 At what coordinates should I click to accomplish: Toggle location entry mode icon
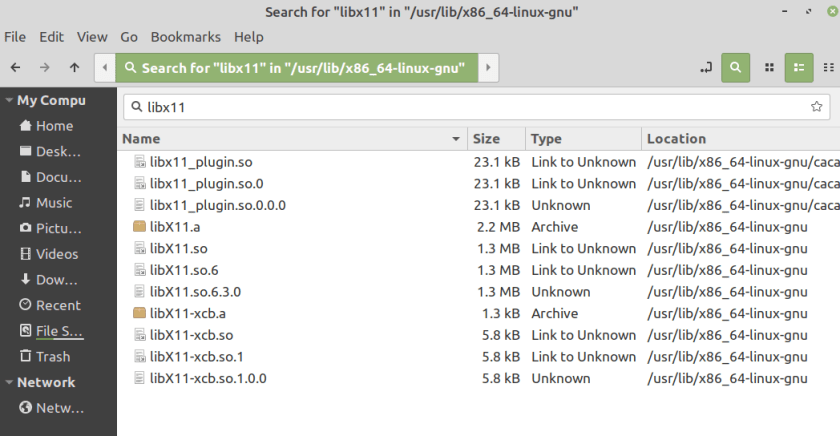pos(706,67)
